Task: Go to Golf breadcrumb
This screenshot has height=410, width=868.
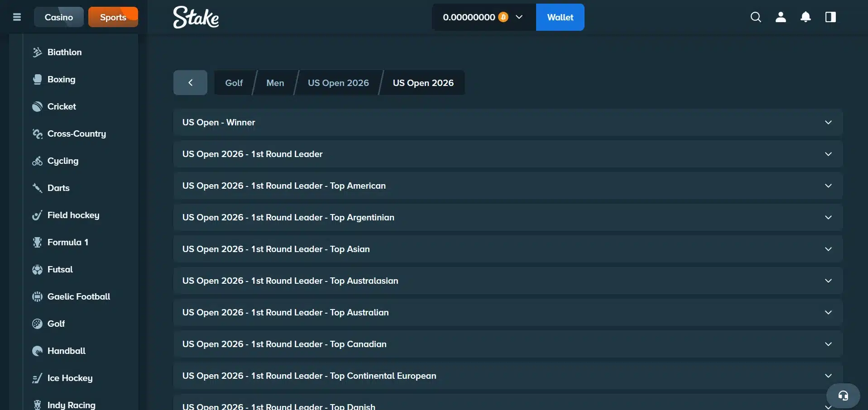Action: click(x=234, y=83)
